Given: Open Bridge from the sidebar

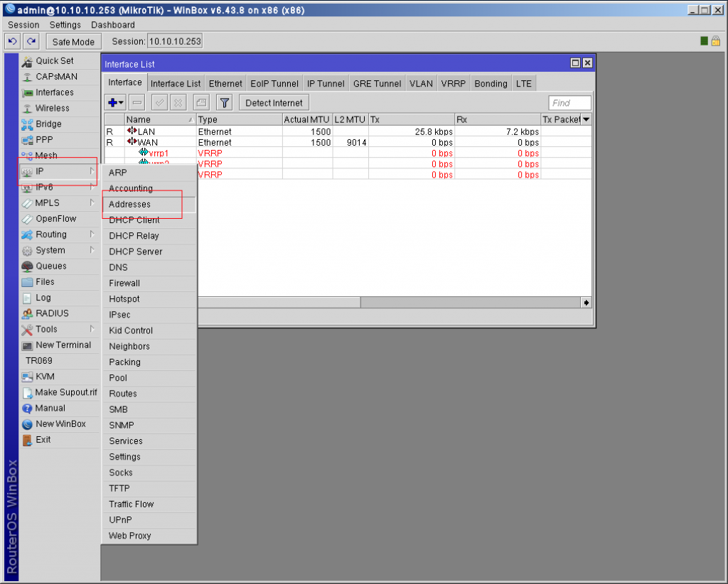Looking at the screenshot, I should [48, 124].
